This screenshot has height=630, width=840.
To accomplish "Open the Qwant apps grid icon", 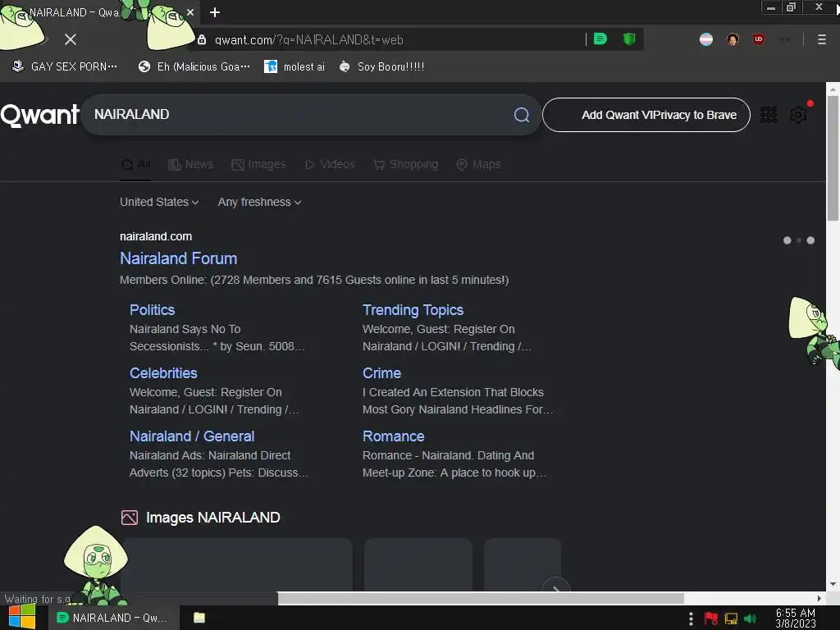I will 768,115.
